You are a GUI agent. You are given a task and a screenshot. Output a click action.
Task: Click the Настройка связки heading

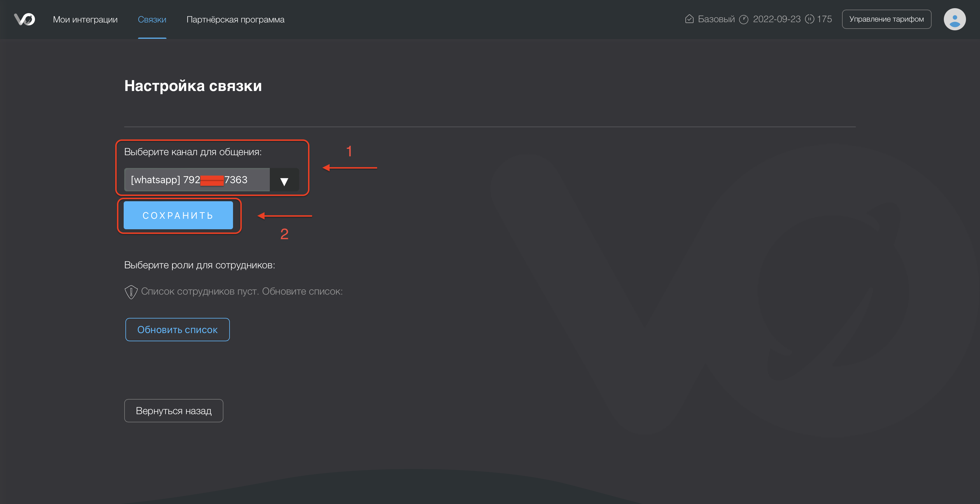point(193,86)
